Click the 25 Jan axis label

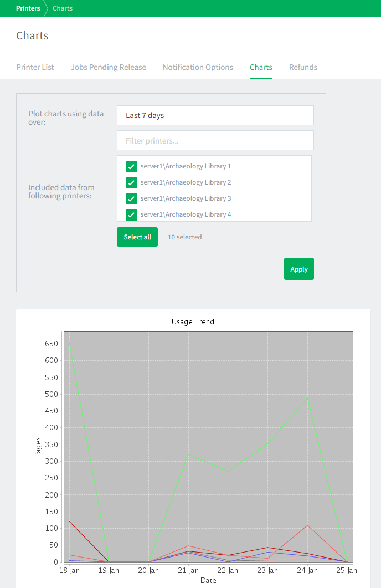tap(347, 570)
